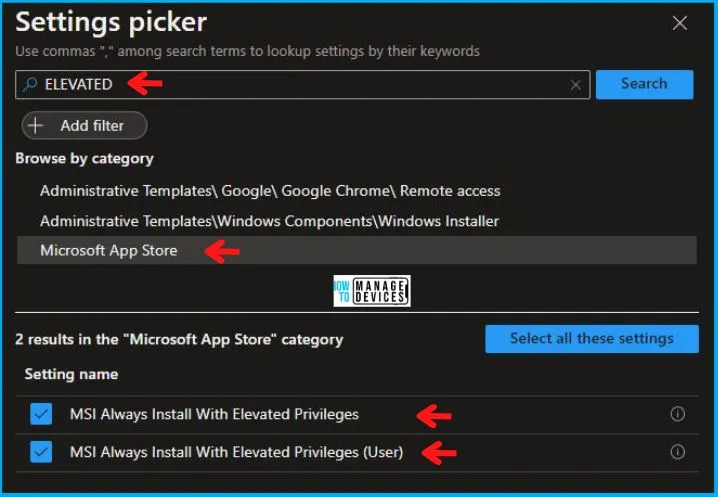Clear the ELEVATED search text
Screen dimensions: 718x497
[x=576, y=85]
